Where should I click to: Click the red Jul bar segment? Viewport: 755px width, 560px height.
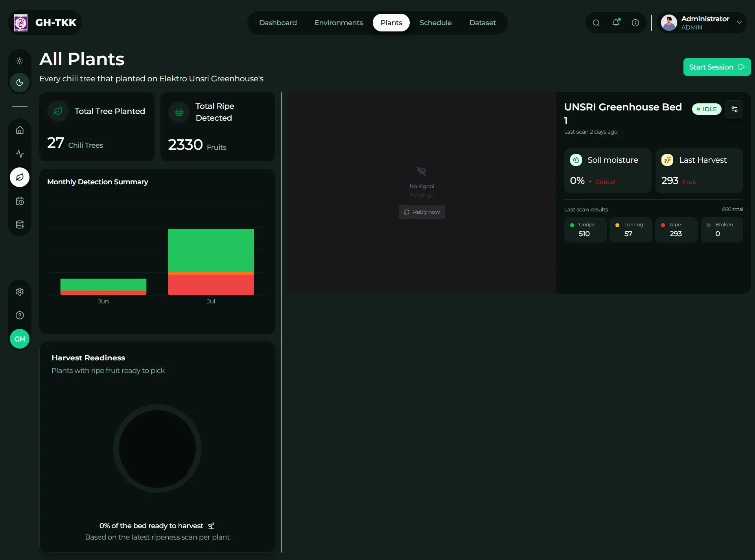coord(211,285)
